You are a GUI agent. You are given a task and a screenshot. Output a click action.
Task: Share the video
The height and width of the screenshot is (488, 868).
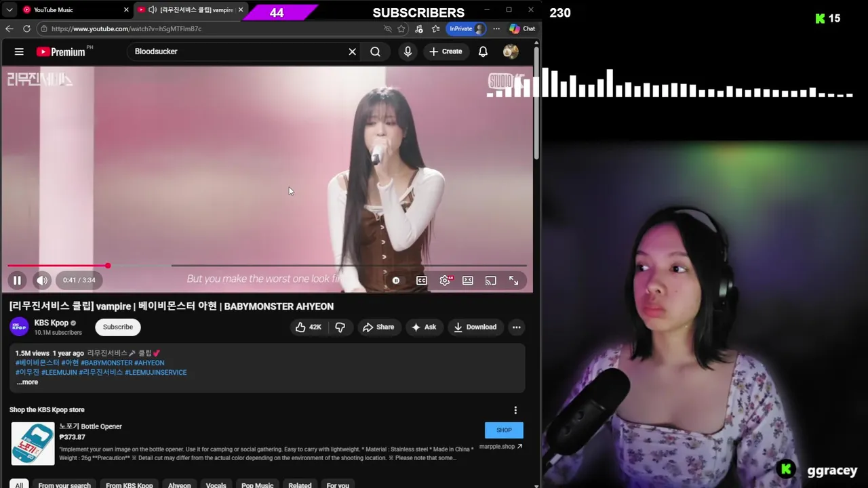pos(379,327)
